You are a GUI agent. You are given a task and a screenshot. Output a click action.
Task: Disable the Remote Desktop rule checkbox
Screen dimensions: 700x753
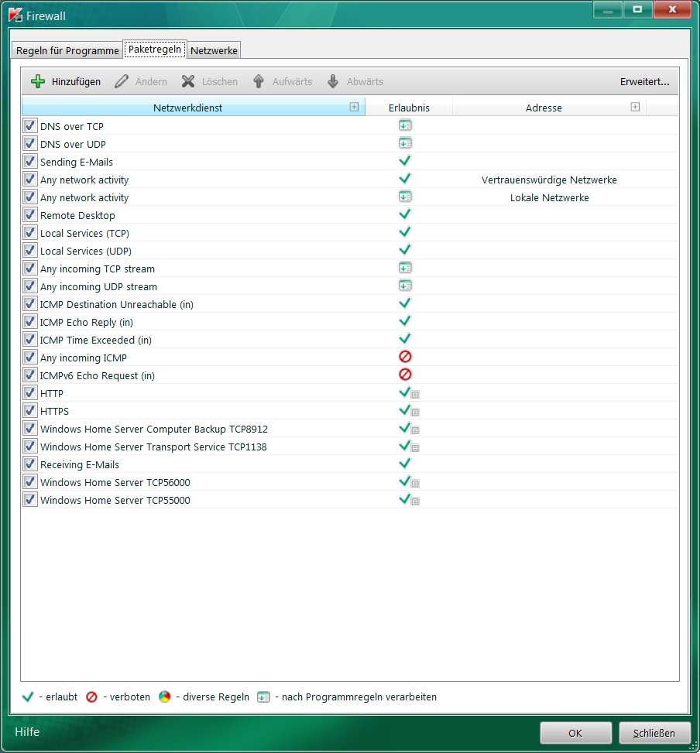[x=29, y=214]
